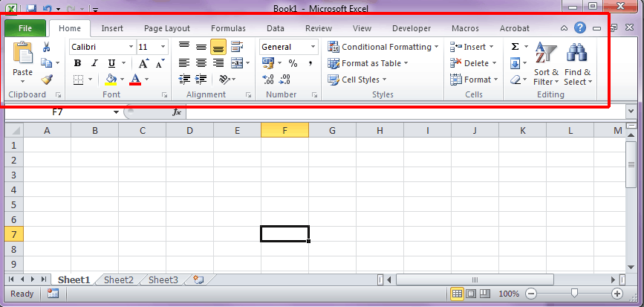Click the Copy icon
Image resolution: width=644 pixels, height=307 pixels.
pos(46,63)
